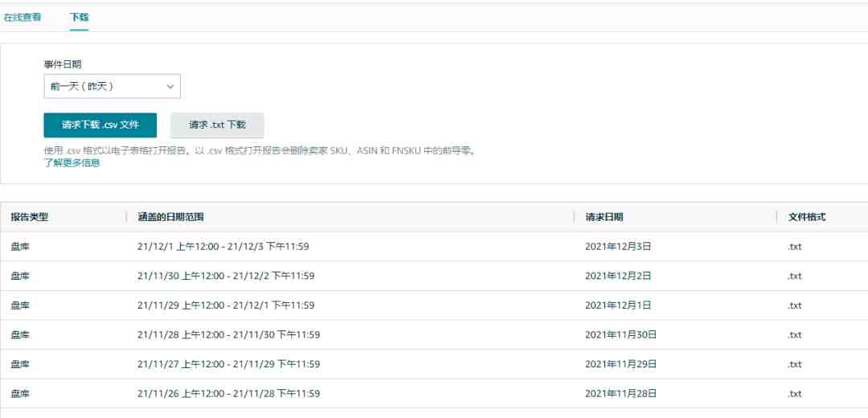This screenshot has height=418, width=868.
Task: Click the 报告类型 column header
Action: [x=30, y=217]
